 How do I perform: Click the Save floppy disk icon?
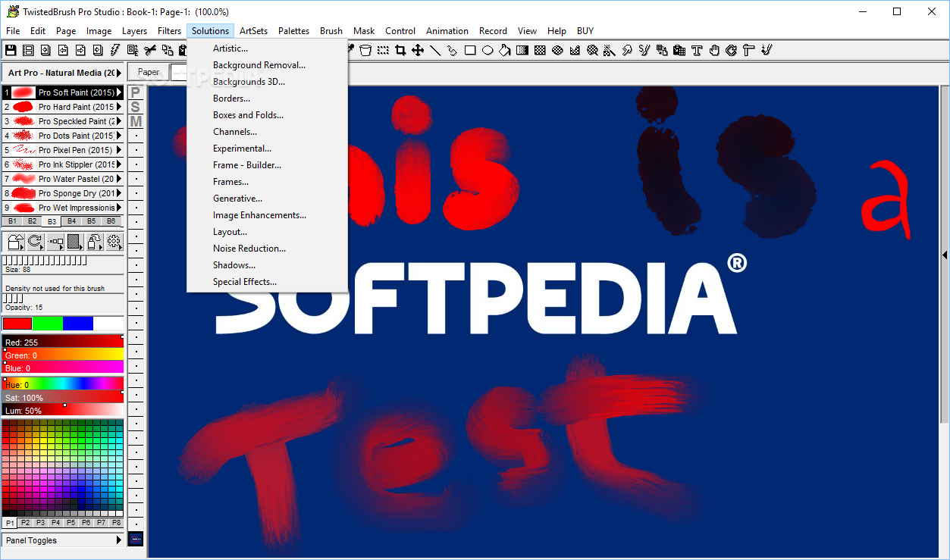tap(11, 50)
